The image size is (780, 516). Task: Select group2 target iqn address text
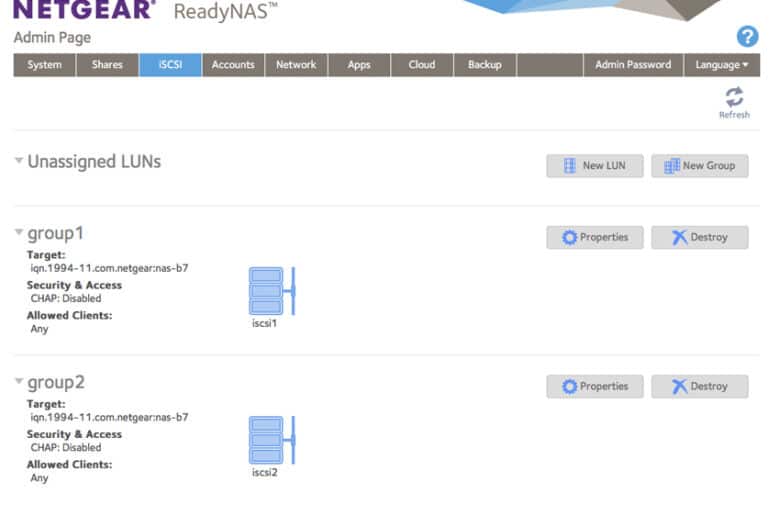(109, 417)
